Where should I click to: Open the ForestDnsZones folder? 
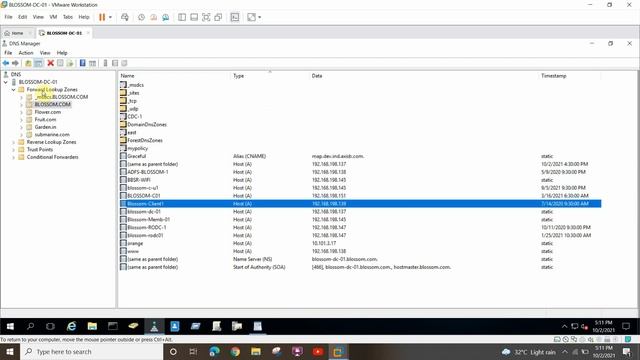point(145,140)
